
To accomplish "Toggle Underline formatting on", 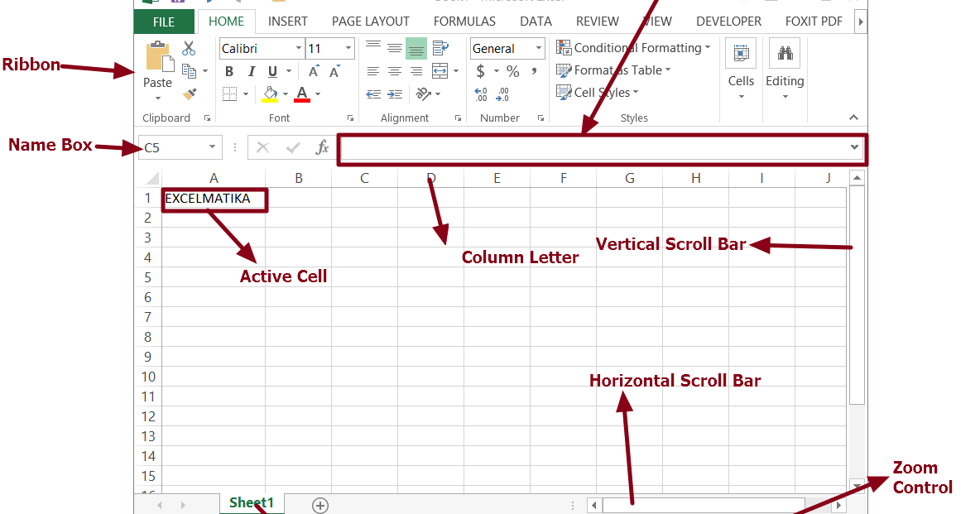I will pyautogui.click(x=271, y=70).
